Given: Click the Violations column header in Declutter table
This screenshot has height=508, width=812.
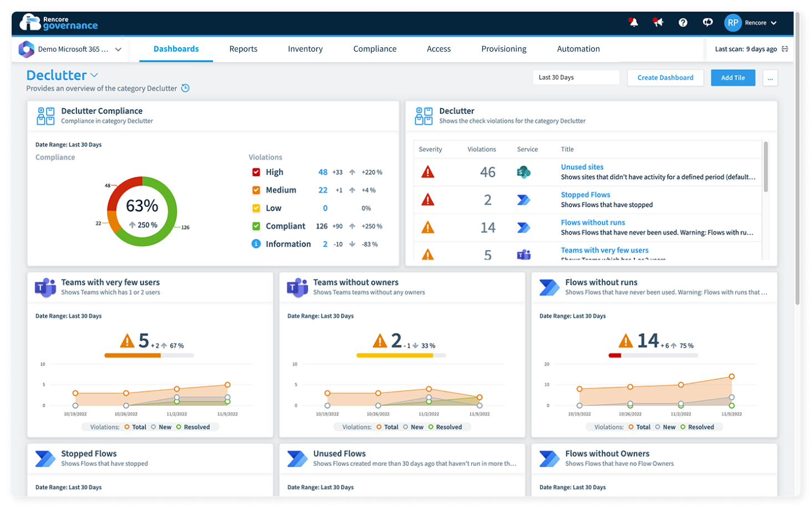Looking at the screenshot, I should coord(481,149).
